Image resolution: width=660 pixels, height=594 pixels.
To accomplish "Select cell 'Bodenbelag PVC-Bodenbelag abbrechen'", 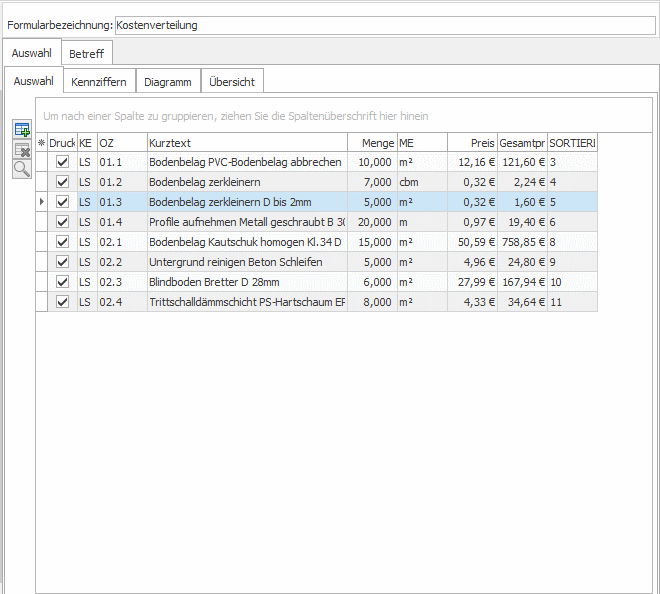I will (x=247, y=162).
